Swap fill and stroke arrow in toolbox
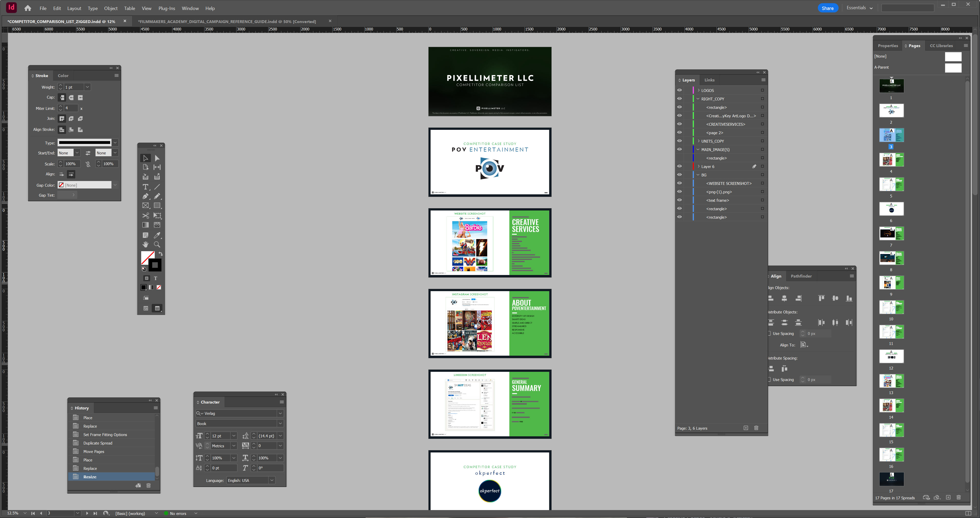This screenshot has height=518, width=980. point(161,254)
